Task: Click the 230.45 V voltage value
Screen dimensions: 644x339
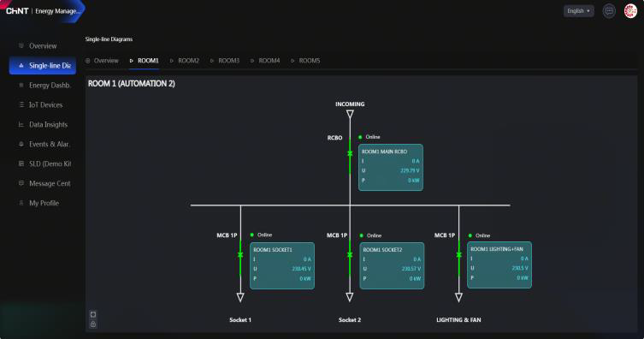Action: 301,269
